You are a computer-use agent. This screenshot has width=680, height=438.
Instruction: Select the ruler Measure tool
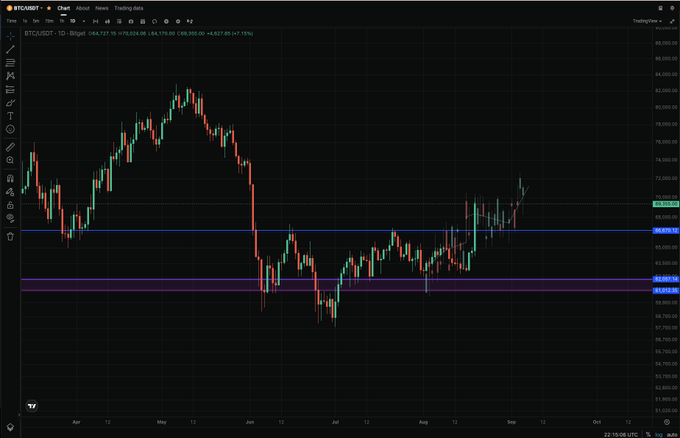[10, 147]
